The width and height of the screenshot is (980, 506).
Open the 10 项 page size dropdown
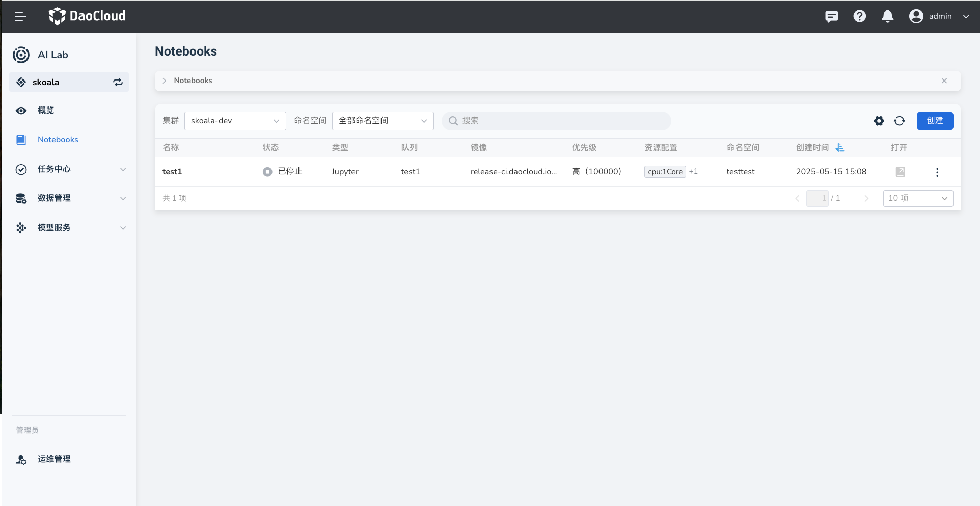(917, 199)
